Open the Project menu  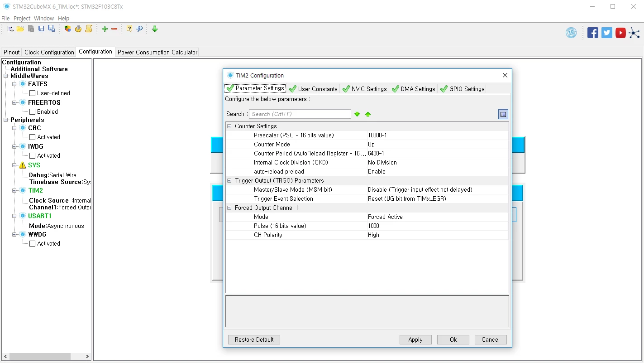[x=22, y=19]
